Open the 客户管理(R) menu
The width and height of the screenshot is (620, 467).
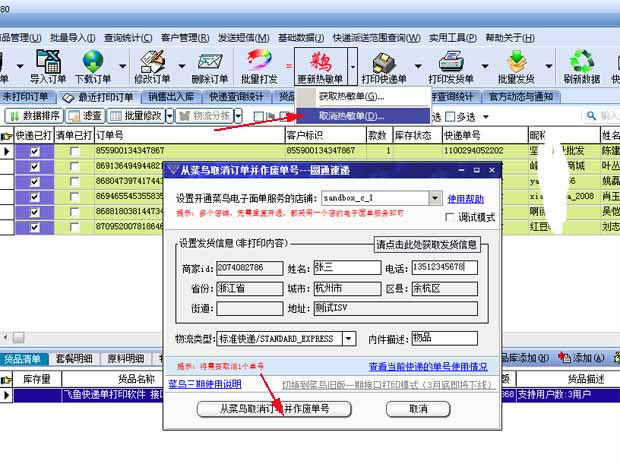click(x=185, y=38)
